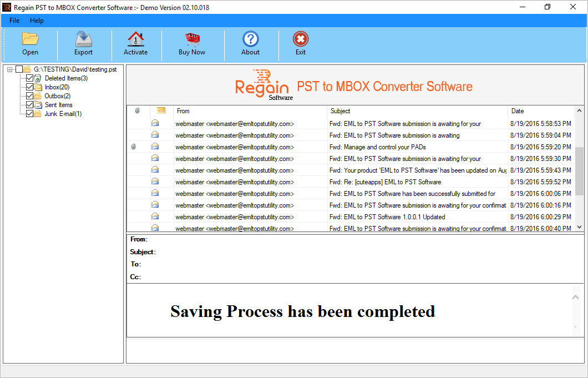
Task: Collapse the G:\TESTING\David\testing.pst tree node
Action: click(10, 69)
